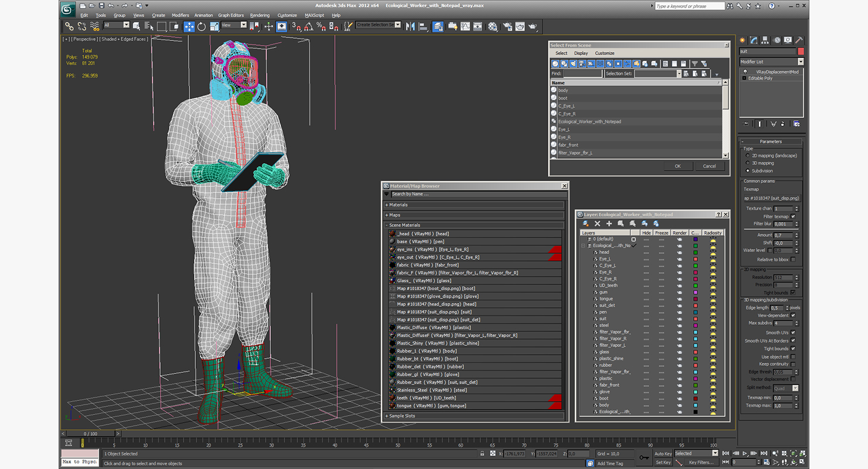Open the Material Editor icon

[x=493, y=26]
